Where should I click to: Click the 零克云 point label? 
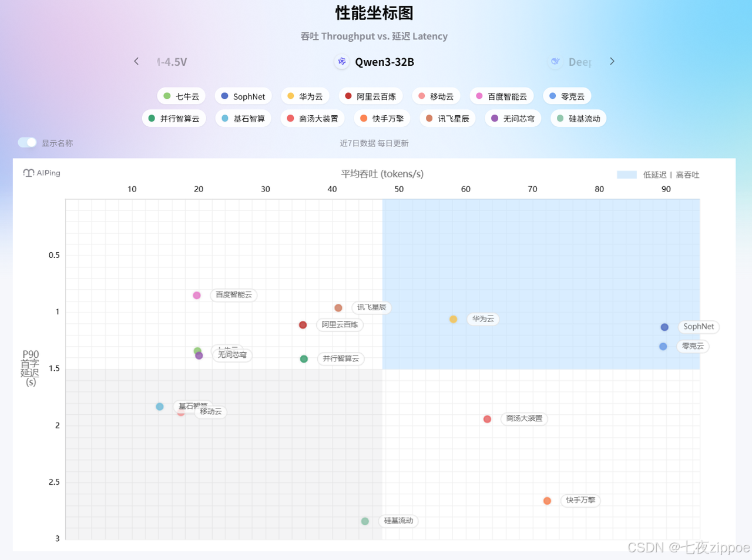coord(693,346)
